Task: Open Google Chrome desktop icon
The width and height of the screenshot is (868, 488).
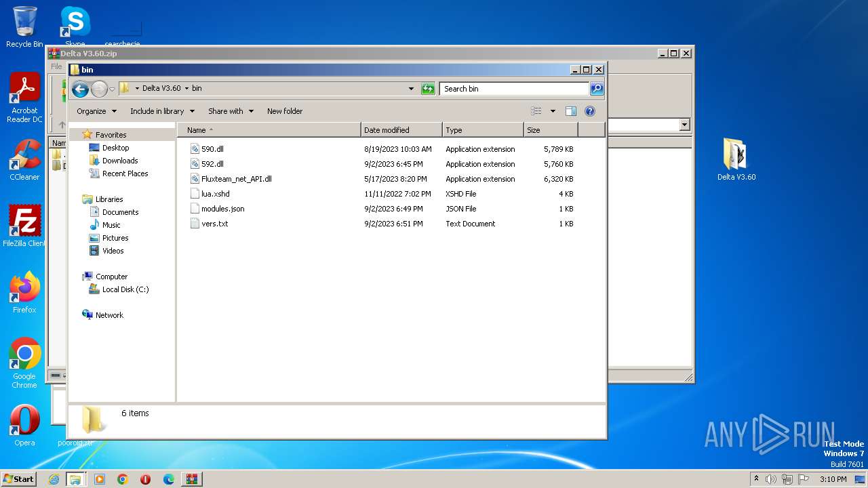Action: coord(24,363)
